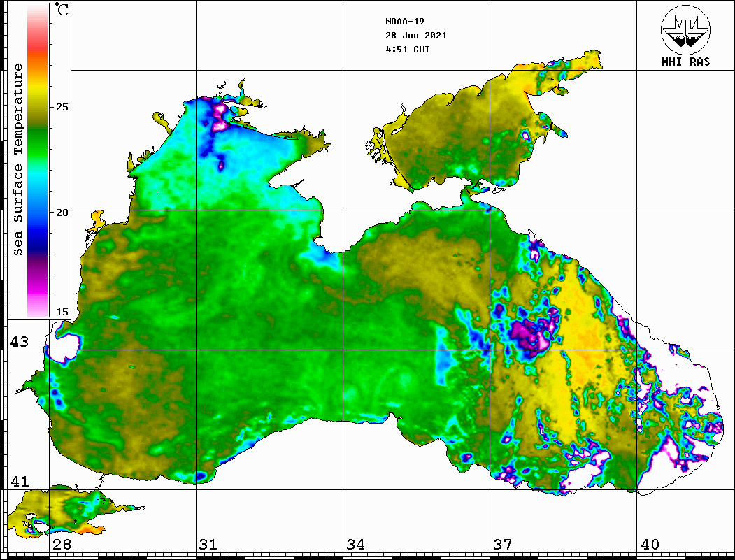Click the temperature color scale bar
The image size is (735, 560).
(x=38, y=161)
